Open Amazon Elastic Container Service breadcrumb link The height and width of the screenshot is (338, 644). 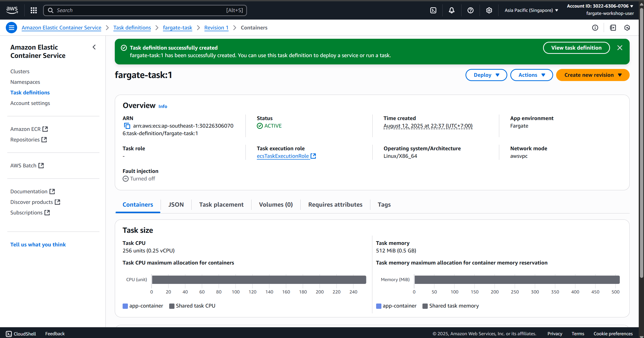pos(61,28)
